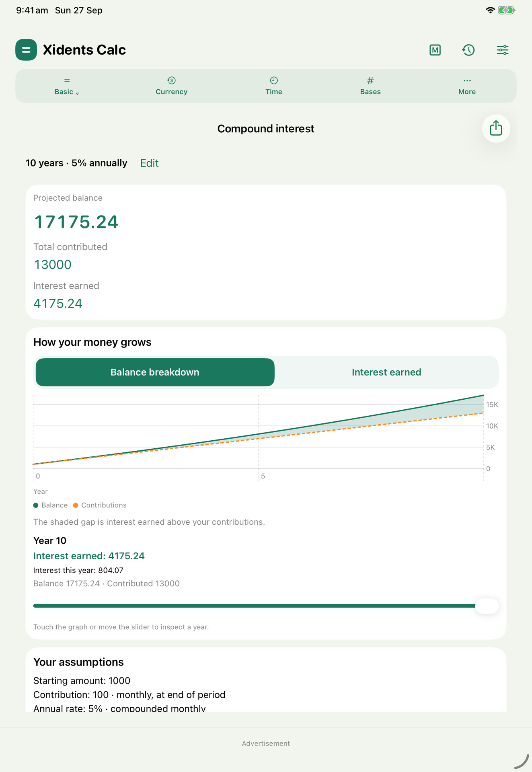Tap the 4175.24 value under Interest earned label

tap(58, 304)
